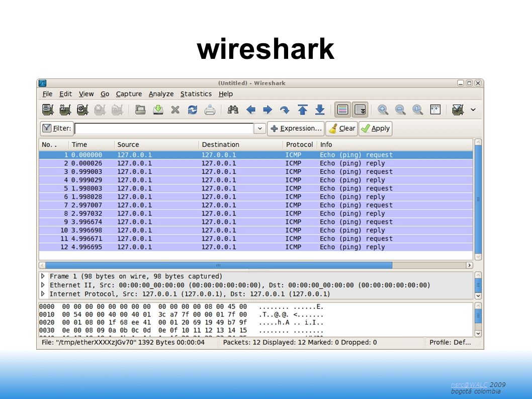Open toolbar overflow chevron

[473, 110]
